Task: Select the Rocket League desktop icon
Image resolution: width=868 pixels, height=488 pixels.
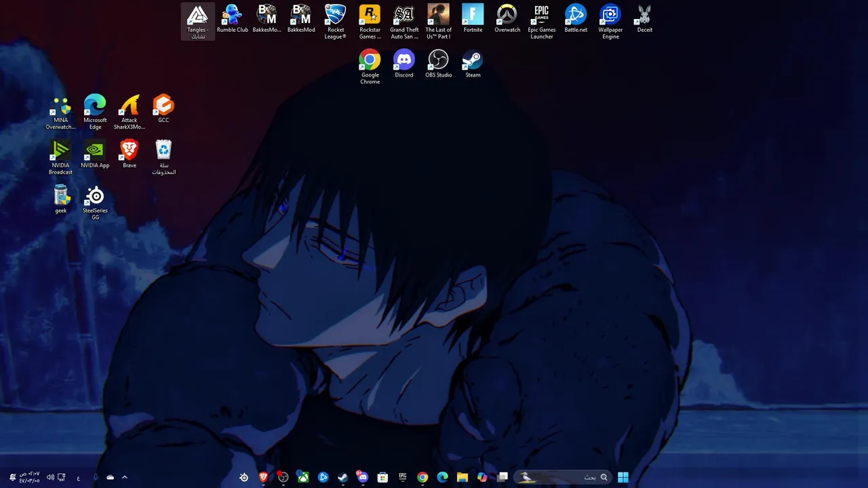Action: coord(336,22)
